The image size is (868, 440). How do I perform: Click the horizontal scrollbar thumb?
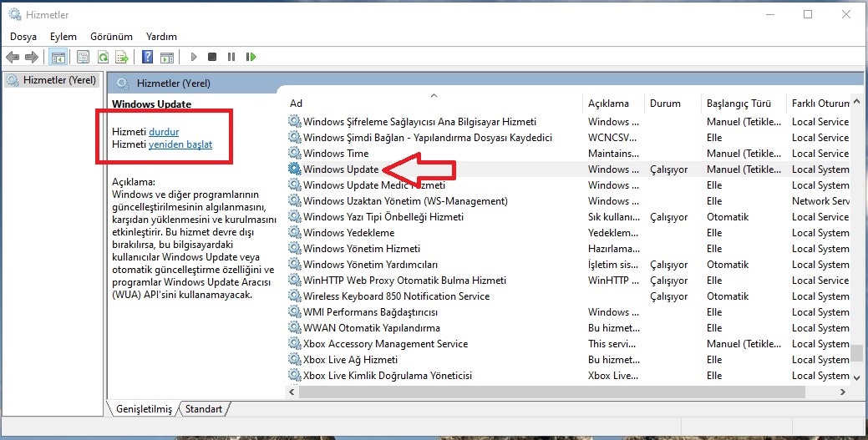(552, 392)
